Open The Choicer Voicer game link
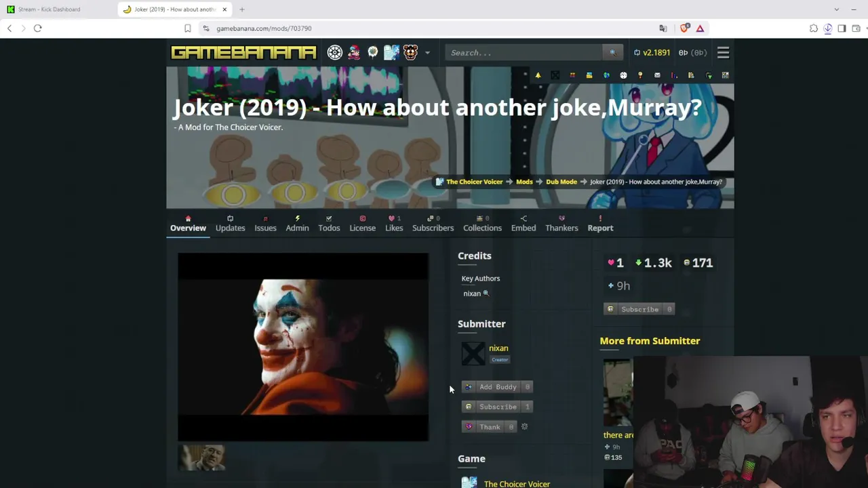 click(x=517, y=484)
